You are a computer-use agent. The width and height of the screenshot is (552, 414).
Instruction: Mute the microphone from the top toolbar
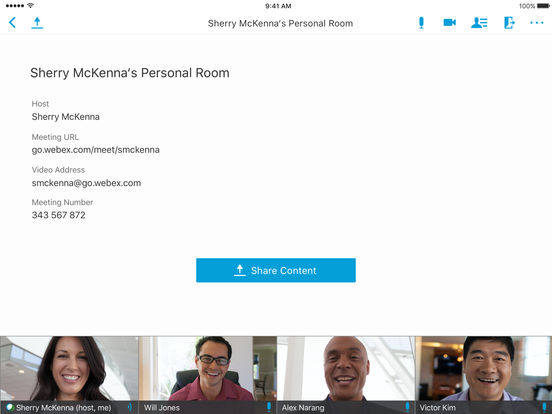click(x=421, y=23)
